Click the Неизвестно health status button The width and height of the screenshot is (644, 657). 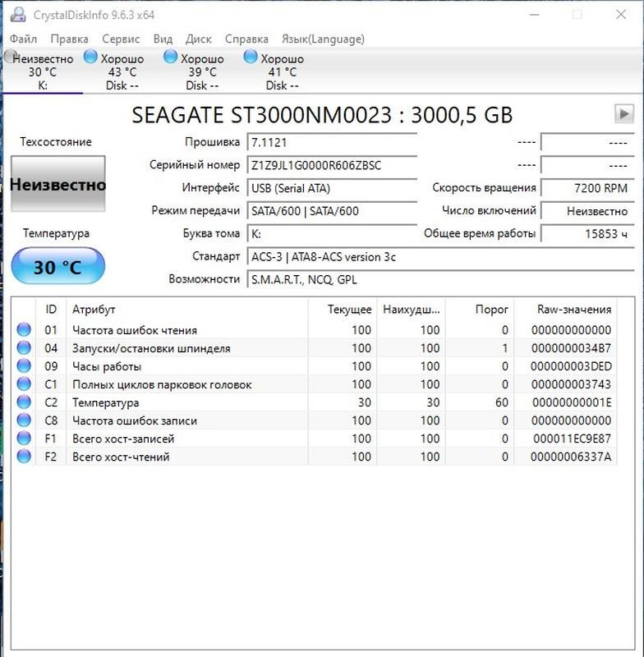click(57, 184)
